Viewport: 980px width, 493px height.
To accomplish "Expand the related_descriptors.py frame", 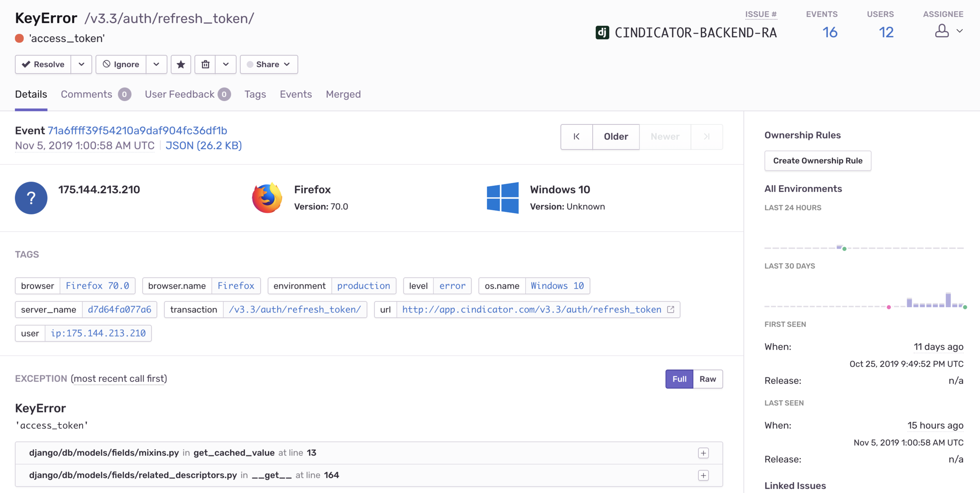I will pos(703,475).
